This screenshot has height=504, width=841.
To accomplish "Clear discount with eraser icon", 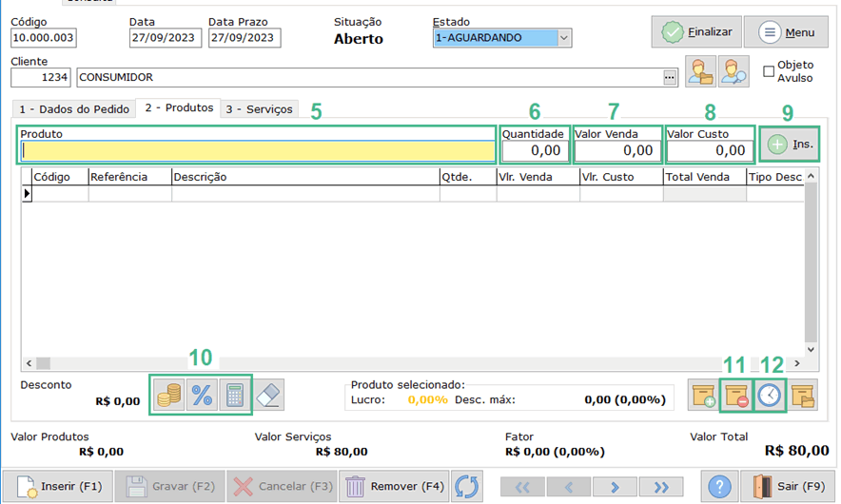I will coord(268,396).
